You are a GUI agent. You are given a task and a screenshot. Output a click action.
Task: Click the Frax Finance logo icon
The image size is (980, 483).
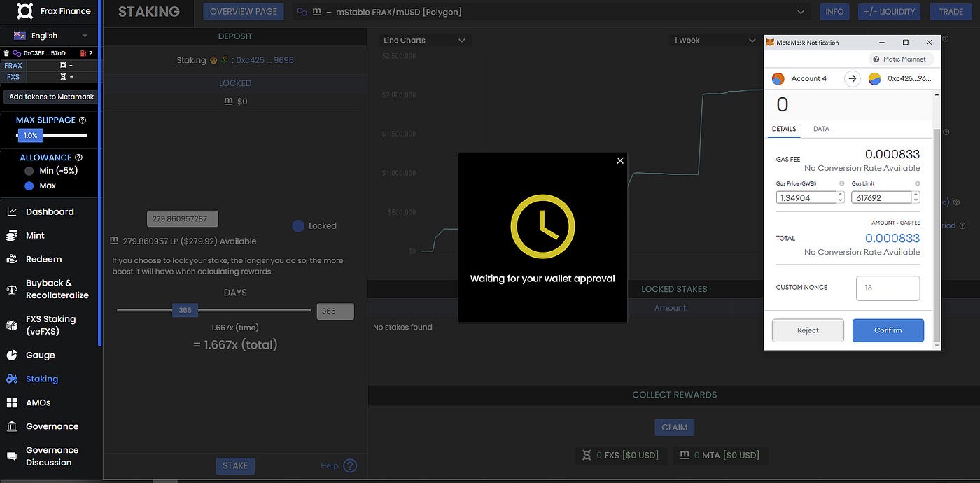click(24, 11)
